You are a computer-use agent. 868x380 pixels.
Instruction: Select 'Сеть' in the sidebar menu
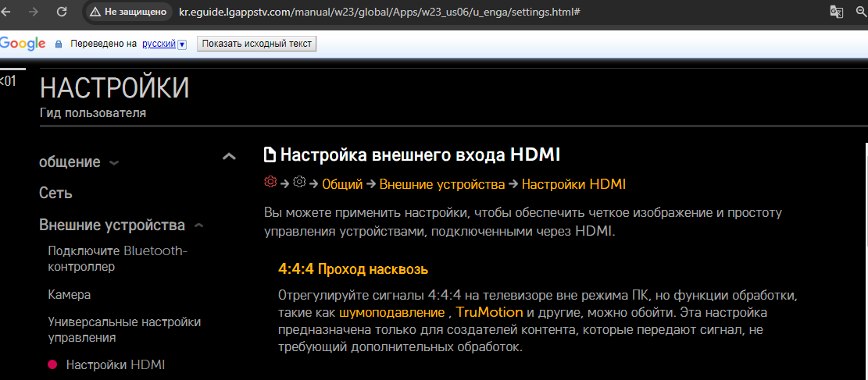click(55, 193)
